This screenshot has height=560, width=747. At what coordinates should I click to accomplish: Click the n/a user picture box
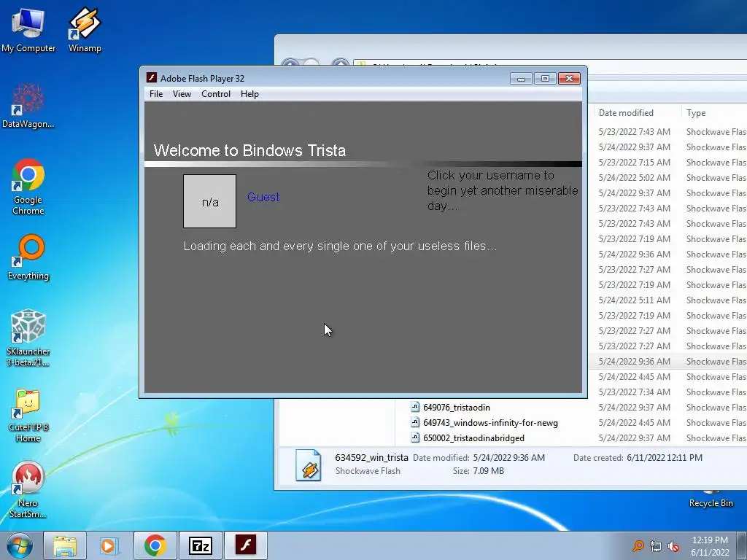(209, 201)
